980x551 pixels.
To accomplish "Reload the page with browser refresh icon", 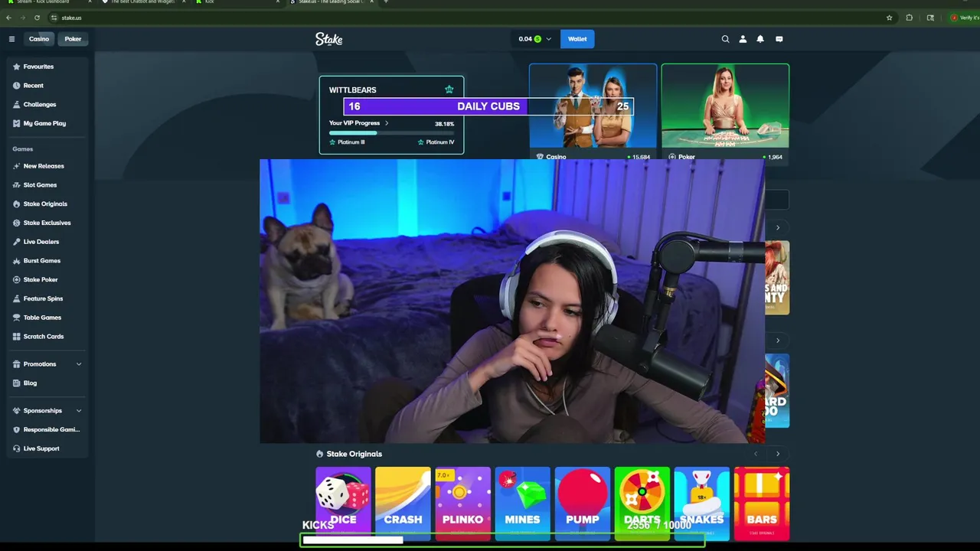I will click(37, 18).
